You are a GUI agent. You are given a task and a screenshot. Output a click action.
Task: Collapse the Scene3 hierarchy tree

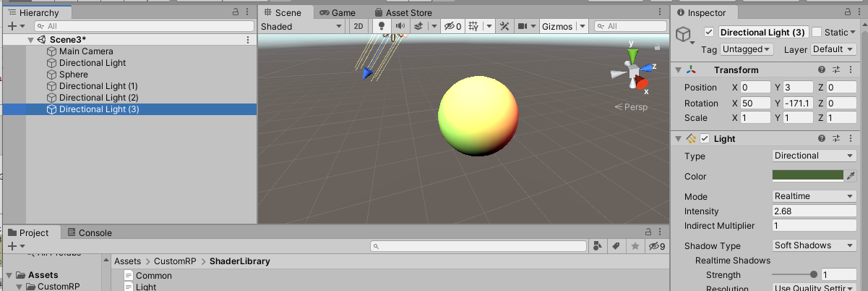[30, 40]
